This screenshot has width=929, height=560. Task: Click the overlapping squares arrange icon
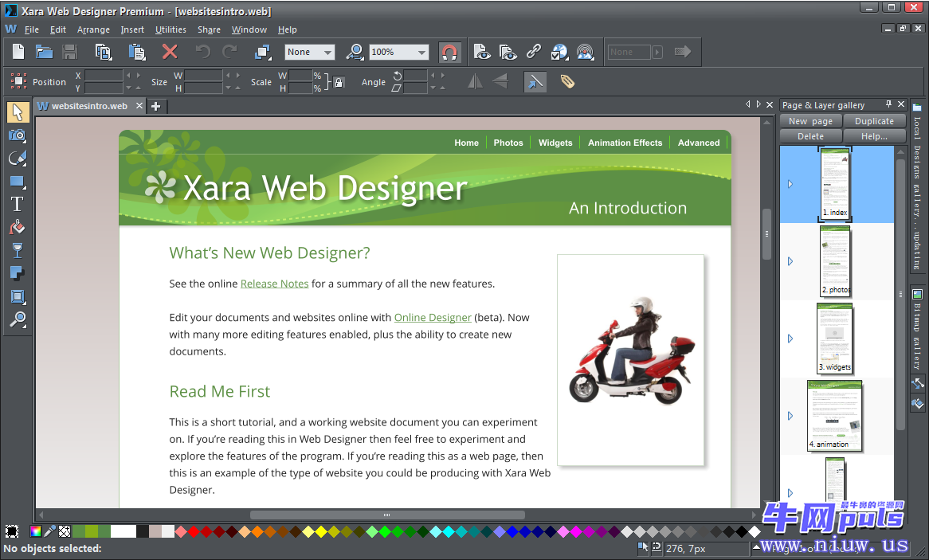(262, 52)
